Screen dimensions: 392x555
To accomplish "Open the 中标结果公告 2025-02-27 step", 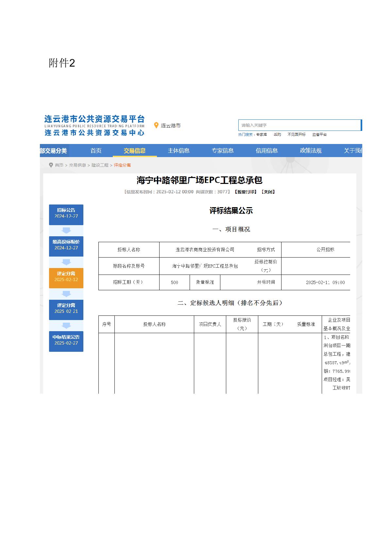I will (x=66, y=342).
